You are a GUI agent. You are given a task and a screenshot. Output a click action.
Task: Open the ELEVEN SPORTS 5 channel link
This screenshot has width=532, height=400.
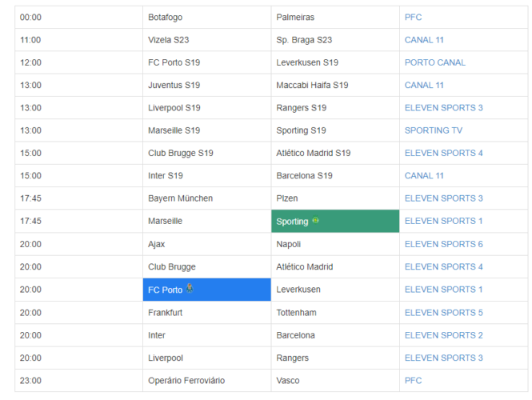[x=443, y=313]
